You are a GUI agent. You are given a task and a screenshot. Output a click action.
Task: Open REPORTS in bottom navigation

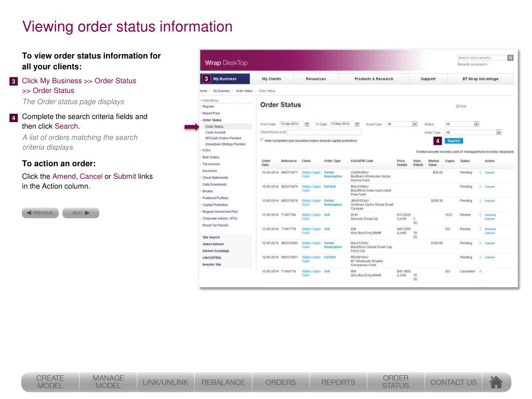338,382
